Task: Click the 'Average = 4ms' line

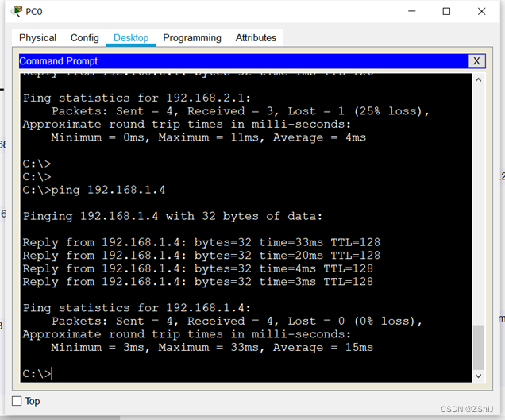Action: 208,137
